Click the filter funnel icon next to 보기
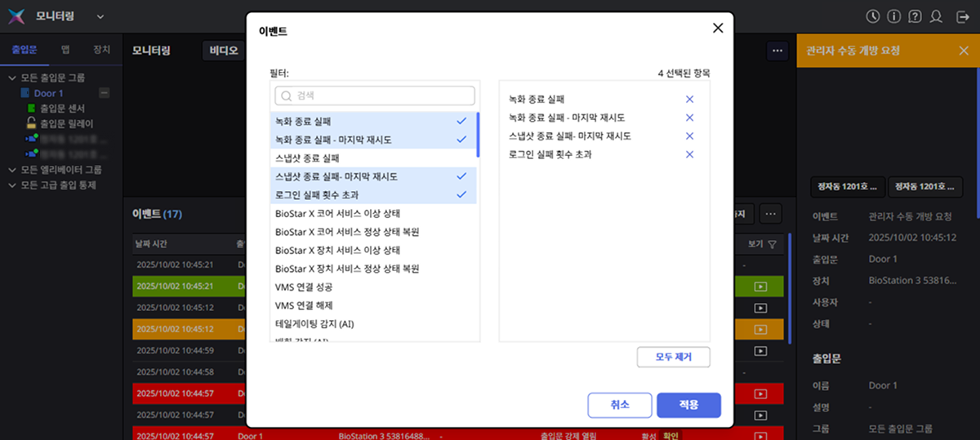 coord(773,244)
